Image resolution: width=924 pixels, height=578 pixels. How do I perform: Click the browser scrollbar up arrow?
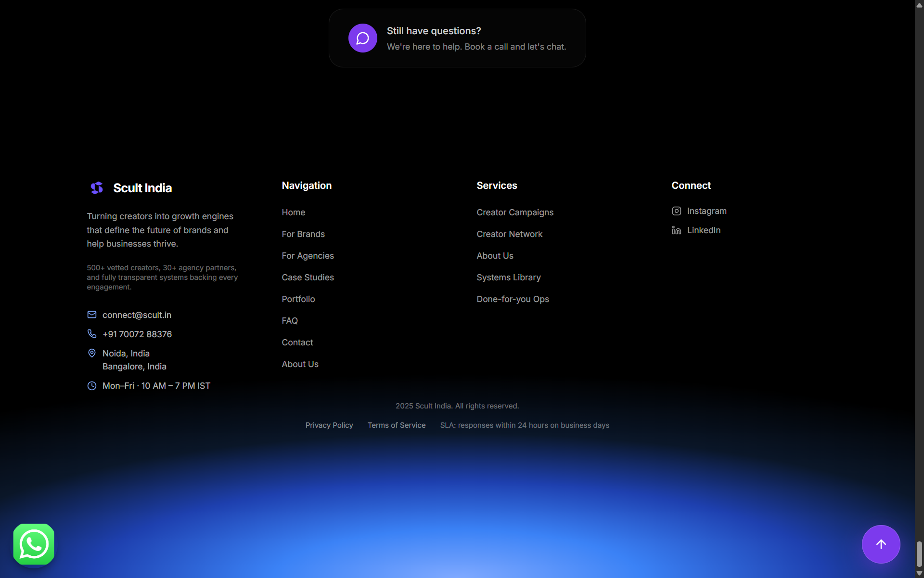point(919,5)
